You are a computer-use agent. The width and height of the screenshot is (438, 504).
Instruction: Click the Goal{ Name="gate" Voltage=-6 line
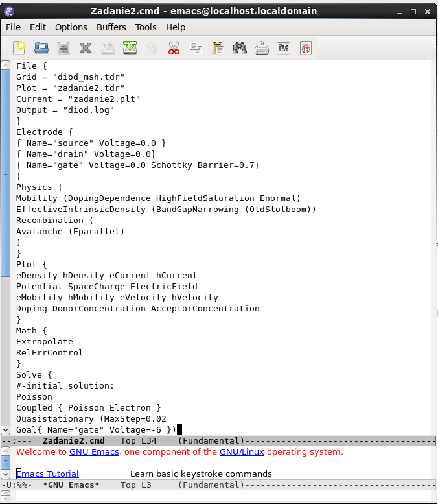(96, 430)
